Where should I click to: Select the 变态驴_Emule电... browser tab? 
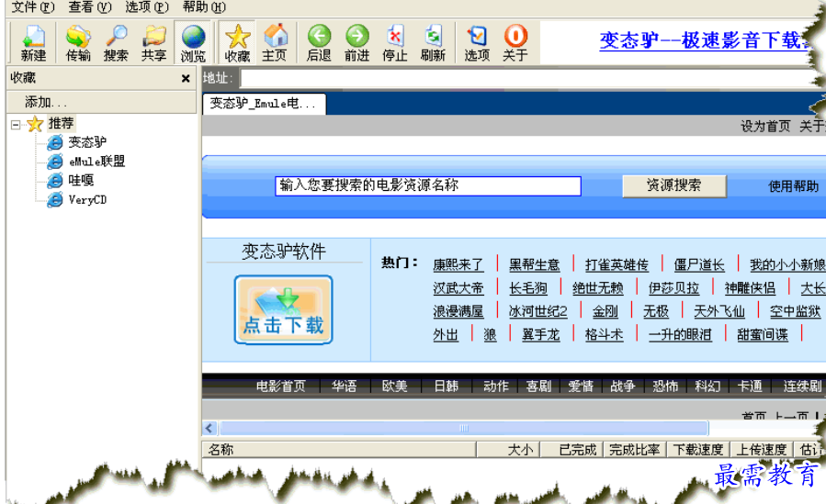tap(264, 104)
